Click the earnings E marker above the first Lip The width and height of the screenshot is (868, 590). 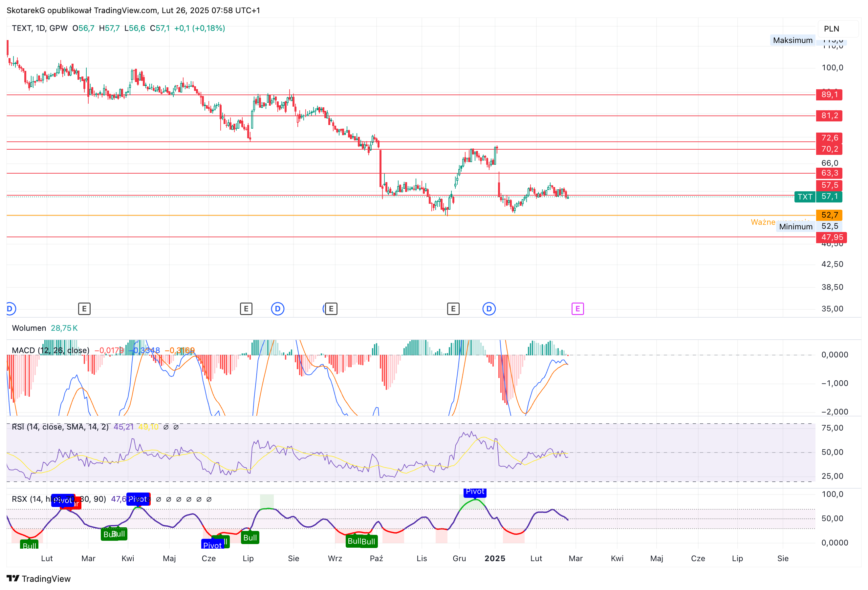(x=246, y=309)
